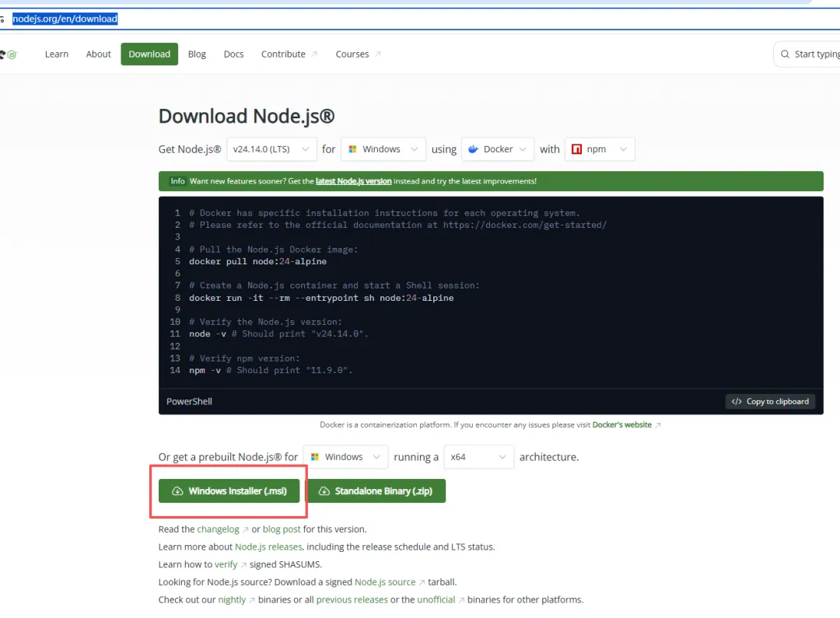Click external link arrow next to Courses
Viewport: 840px width, 618px height.
tap(378, 54)
